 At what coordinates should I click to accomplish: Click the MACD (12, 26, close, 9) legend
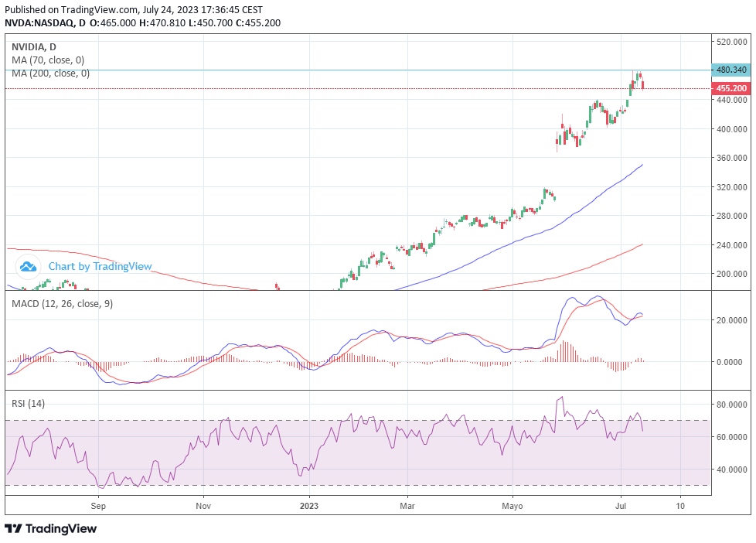(x=62, y=303)
